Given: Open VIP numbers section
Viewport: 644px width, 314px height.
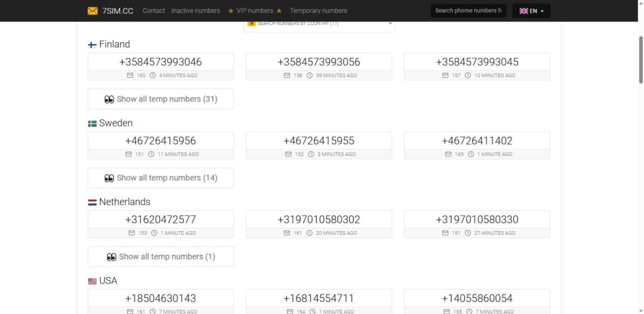Looking at the screenshot, I should [x=255, y=11].
